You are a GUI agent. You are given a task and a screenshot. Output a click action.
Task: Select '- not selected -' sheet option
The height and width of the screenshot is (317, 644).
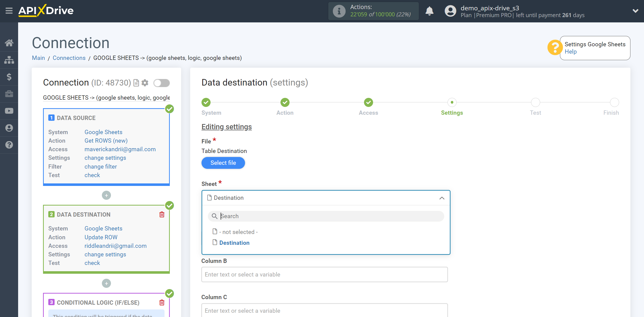tap(238, 232)
